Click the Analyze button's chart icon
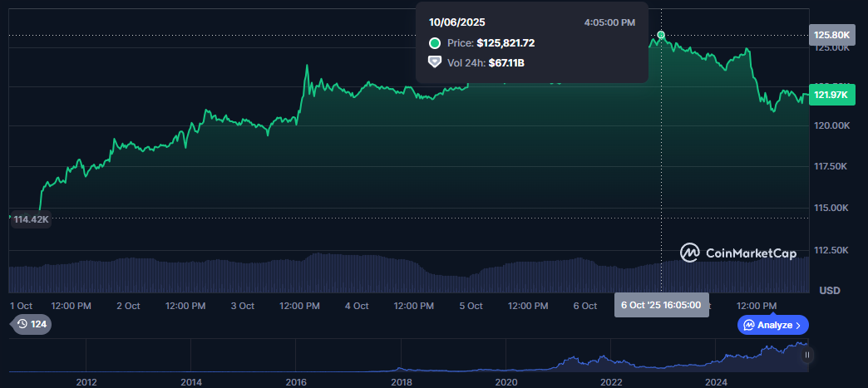Screen dimensions: 868x388 coord(748,325)
